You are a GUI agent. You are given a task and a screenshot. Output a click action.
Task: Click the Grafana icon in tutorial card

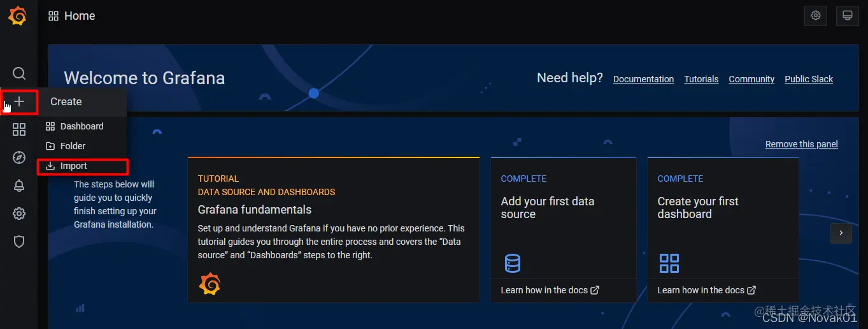210,284
